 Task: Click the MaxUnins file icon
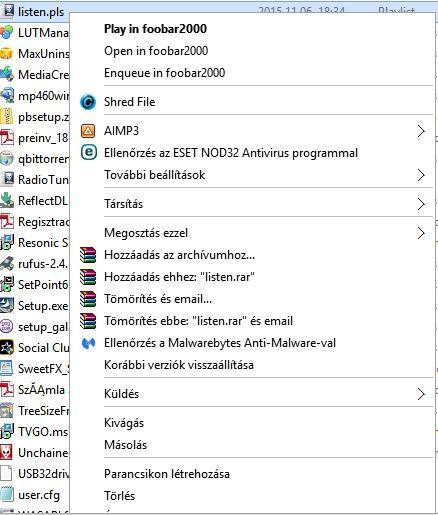point(7,54)
